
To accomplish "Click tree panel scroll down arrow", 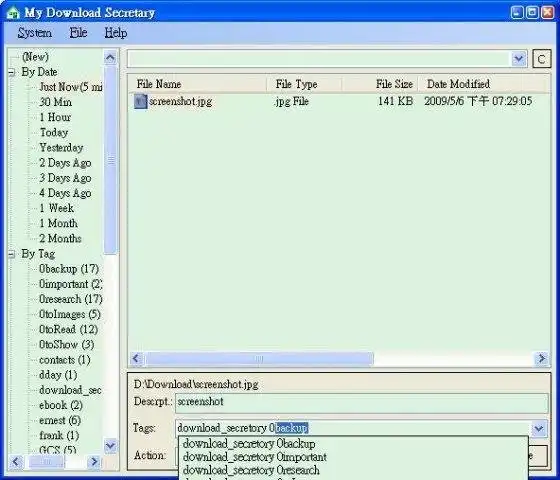I will pyautogui.click(x=110, y=446).
